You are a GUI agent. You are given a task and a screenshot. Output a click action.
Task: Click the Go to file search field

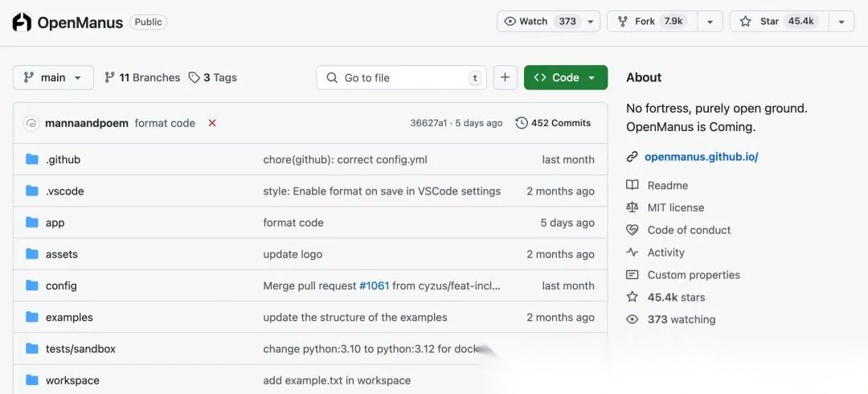[401, 77]
